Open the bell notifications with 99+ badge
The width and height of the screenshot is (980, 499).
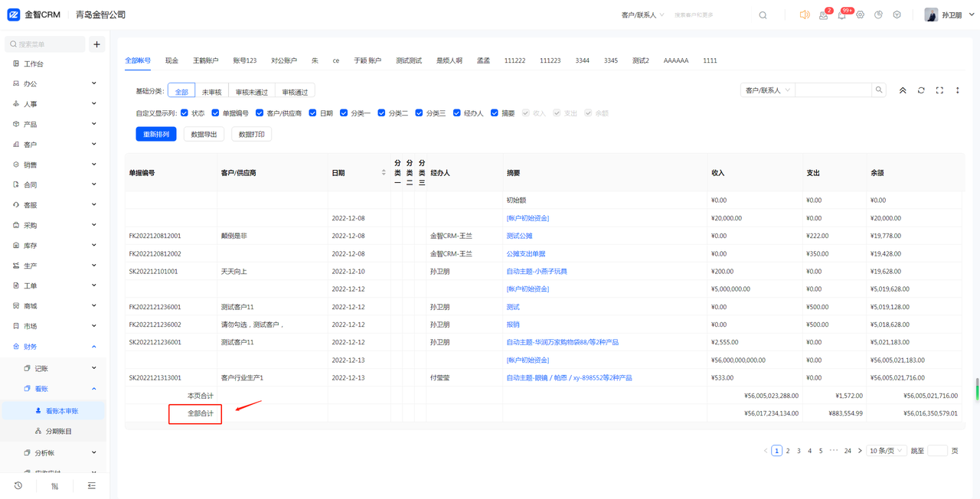tap(842, 15)
